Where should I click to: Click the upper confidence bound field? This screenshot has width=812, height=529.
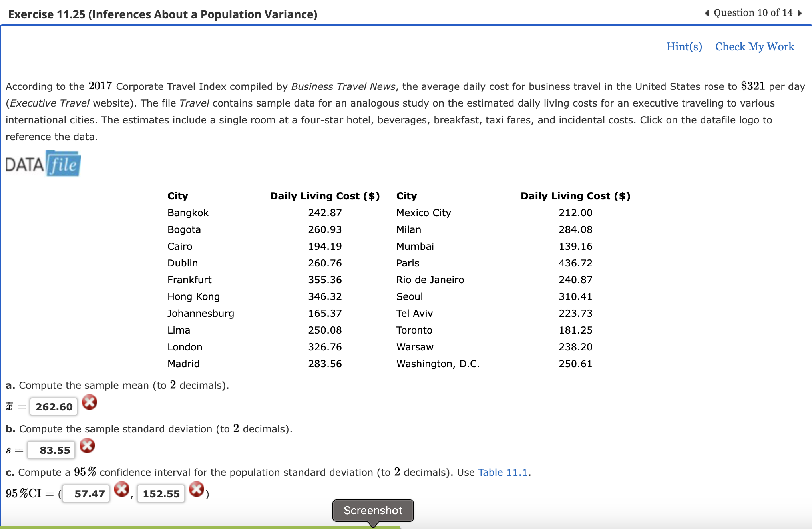click(x=161, y=494)
